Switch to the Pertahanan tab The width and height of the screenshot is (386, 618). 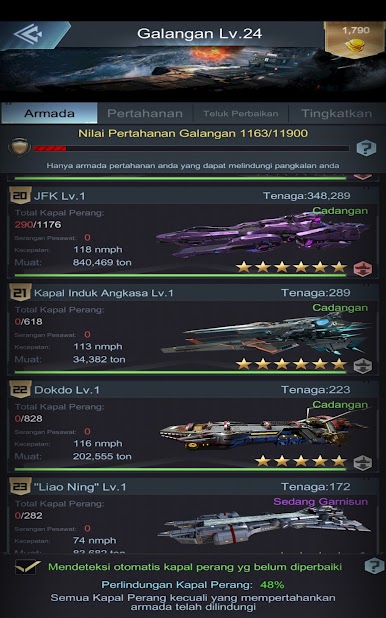pyautogui.click(x=145, y=114)
